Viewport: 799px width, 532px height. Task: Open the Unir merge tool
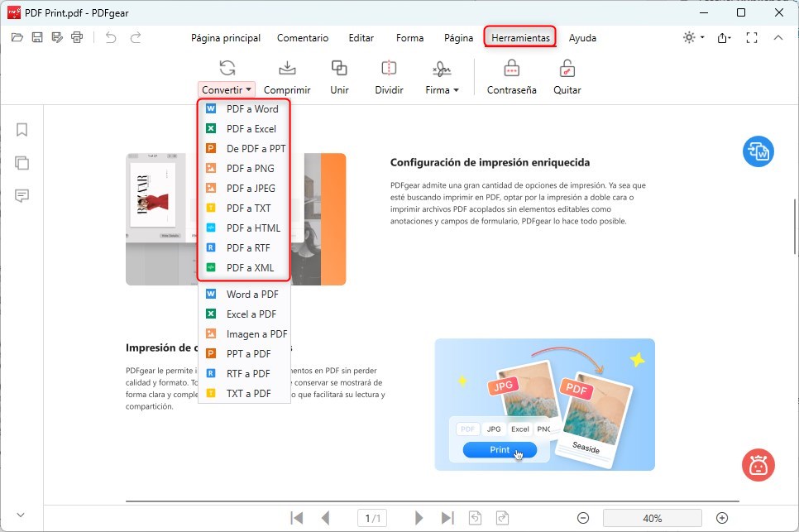(x=339, y=76)
